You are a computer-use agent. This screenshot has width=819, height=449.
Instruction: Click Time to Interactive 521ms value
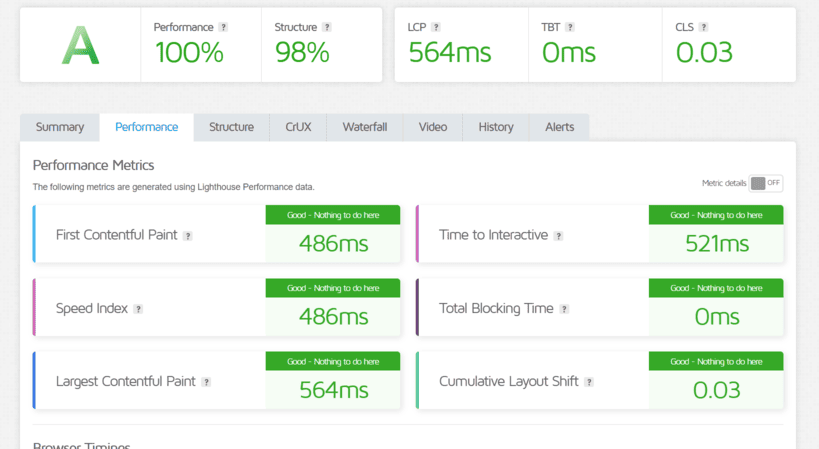(717, 244)
